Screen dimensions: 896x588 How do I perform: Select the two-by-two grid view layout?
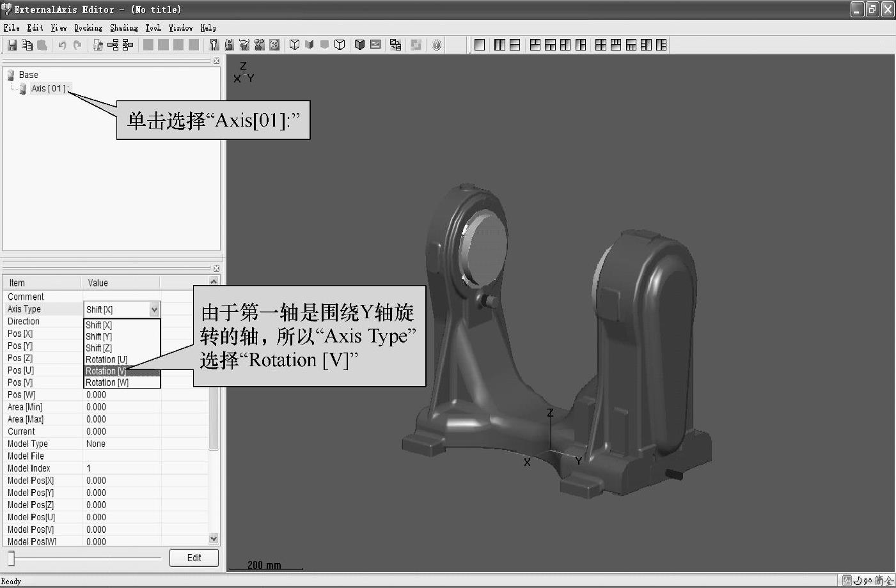click(x=601, y=45)
